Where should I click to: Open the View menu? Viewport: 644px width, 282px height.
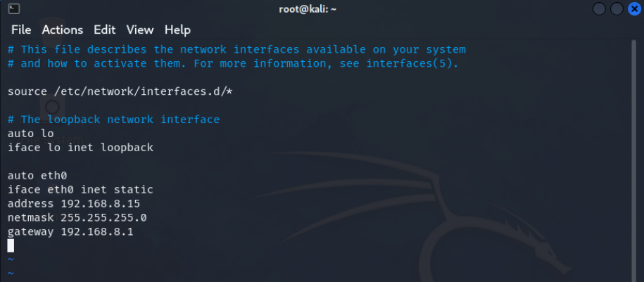pyautogui.click(x=139, y=30)
